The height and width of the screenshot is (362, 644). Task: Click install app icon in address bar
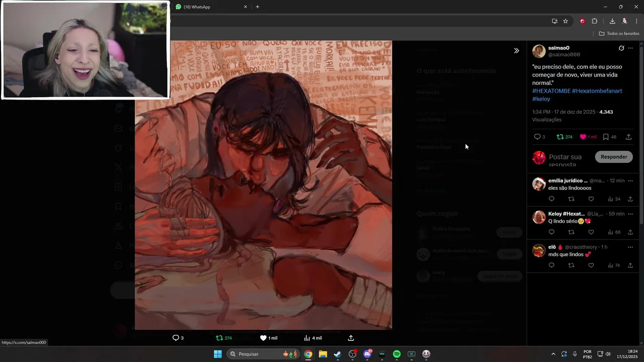(x=554, y=21)
